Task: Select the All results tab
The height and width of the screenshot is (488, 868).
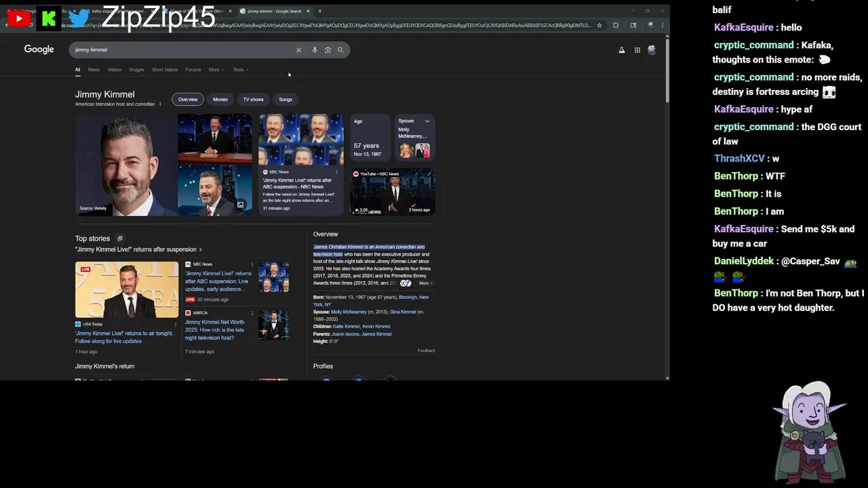Action: click(77, 70)
